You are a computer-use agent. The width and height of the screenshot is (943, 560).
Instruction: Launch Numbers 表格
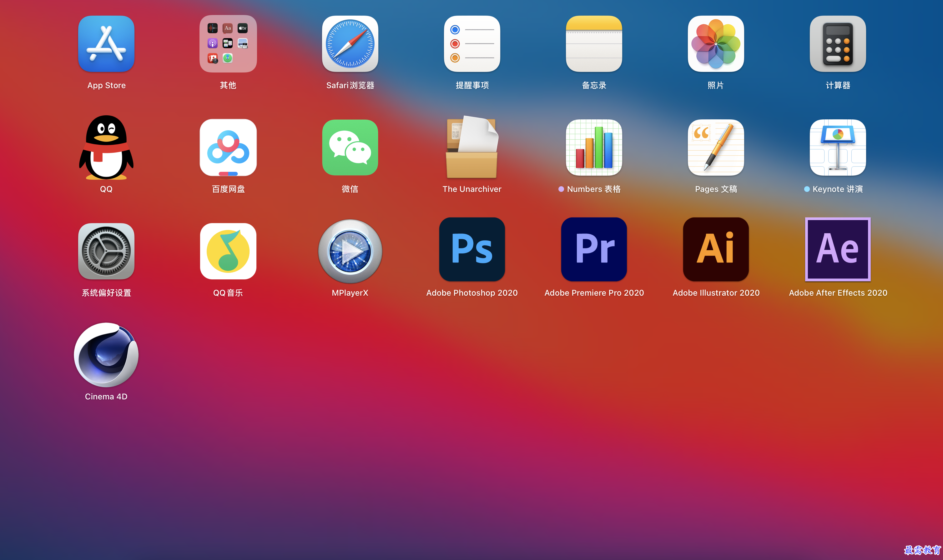pos(594,147)
